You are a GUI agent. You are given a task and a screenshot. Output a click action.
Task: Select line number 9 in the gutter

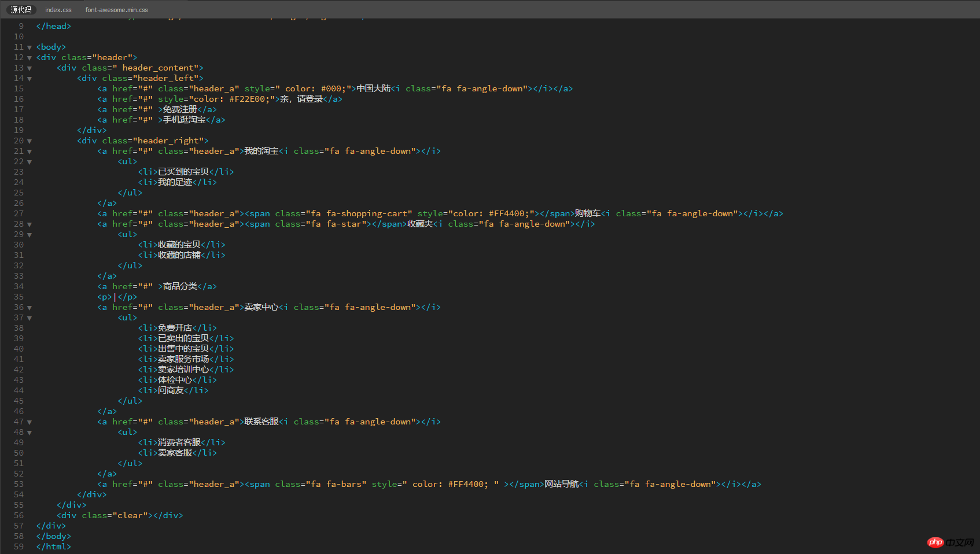pyautogui.click(x=21, y=26)
